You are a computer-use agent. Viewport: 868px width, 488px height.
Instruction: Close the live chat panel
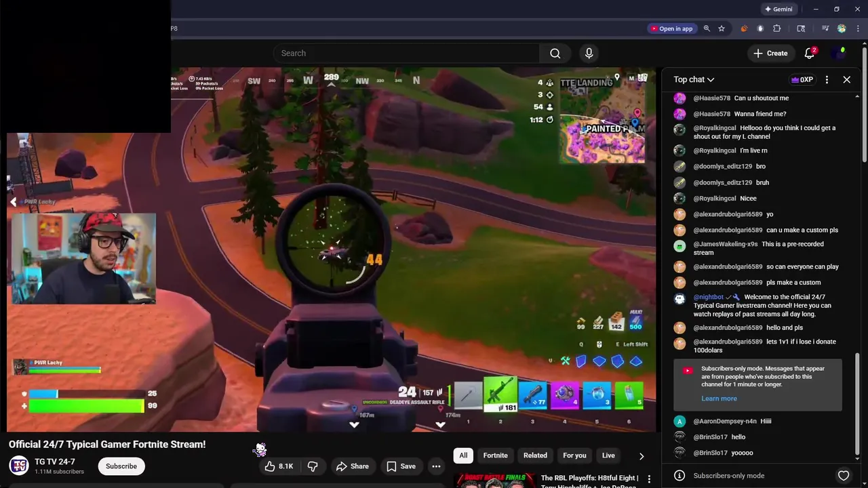pyautogui.click(x=847, y=80)
